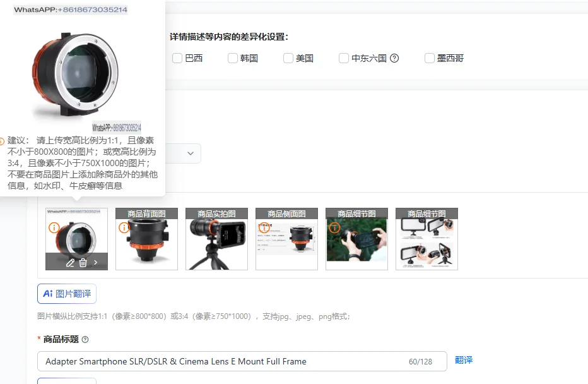Screen dimensions: 588x384
Task: Click the warning icon on first product thumbnail
Action: [54, 227]
